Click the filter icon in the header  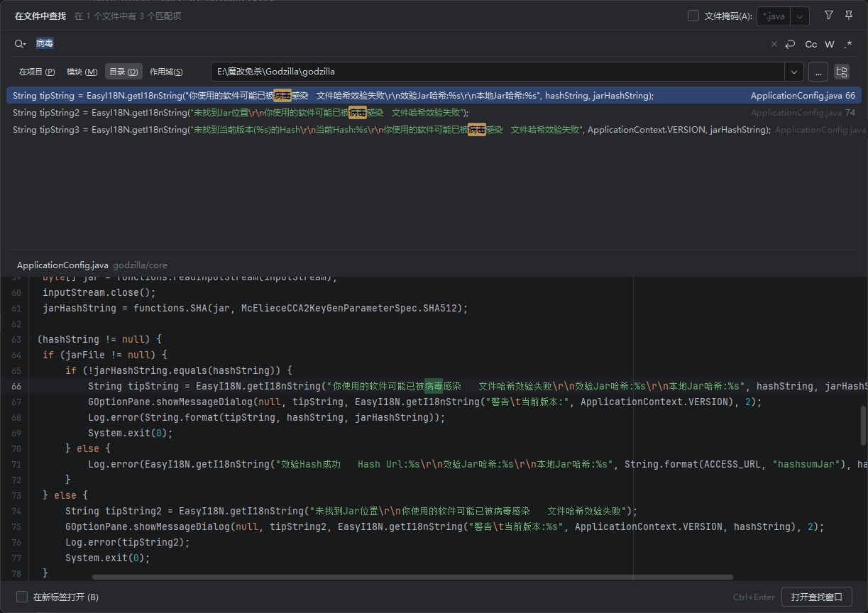(x=828, y=16)
